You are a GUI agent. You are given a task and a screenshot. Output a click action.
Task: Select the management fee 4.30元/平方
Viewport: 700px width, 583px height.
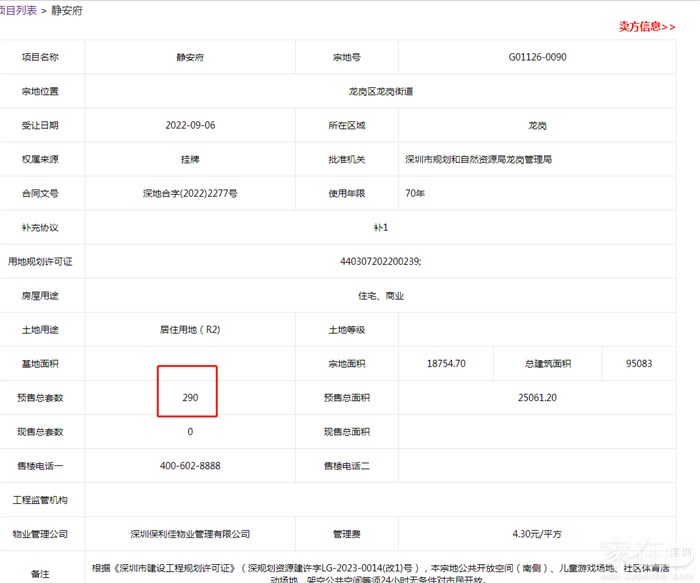pyautogui.click(x=537, y=534)
